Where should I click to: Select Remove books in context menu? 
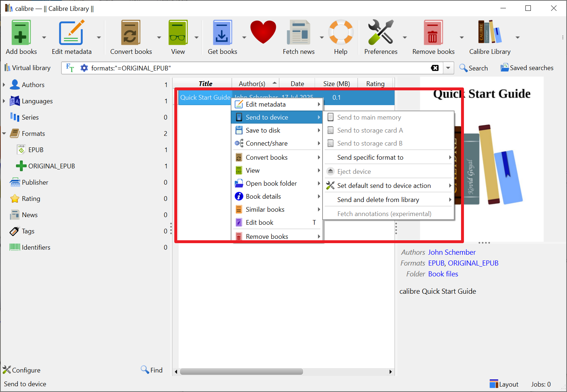tap(277, 237)
